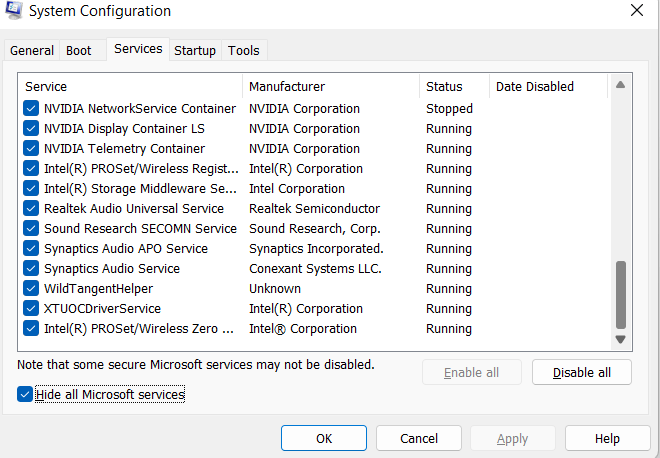
Task: Click the Stopped status of NVIDIA NetworkService
Action: pos(449,109)
